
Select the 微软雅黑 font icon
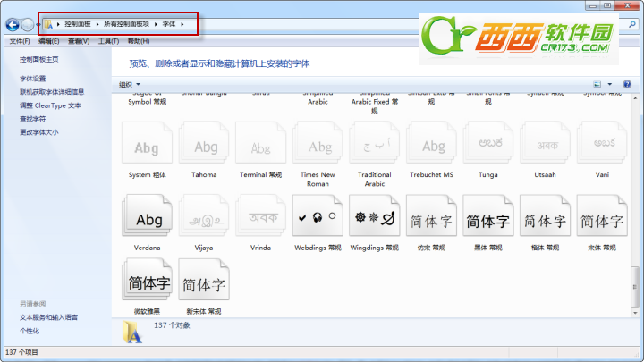pos(147,280)
